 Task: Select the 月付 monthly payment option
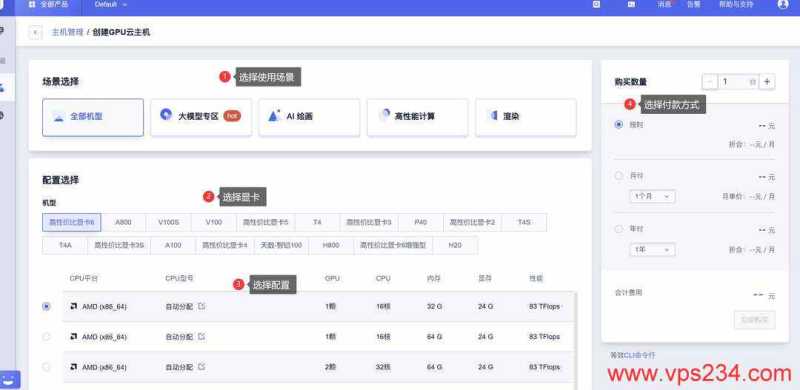tap(619, 176)
